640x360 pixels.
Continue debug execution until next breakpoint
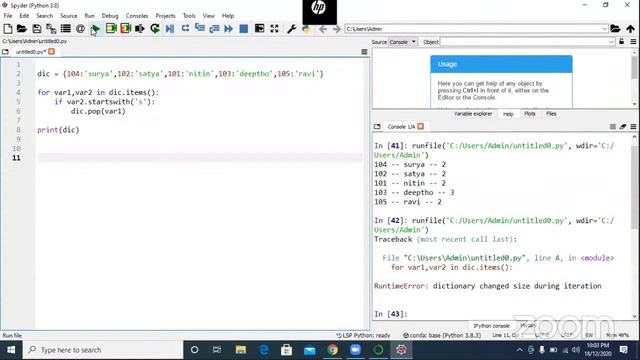pyautogui.click(x=229, y=29)
